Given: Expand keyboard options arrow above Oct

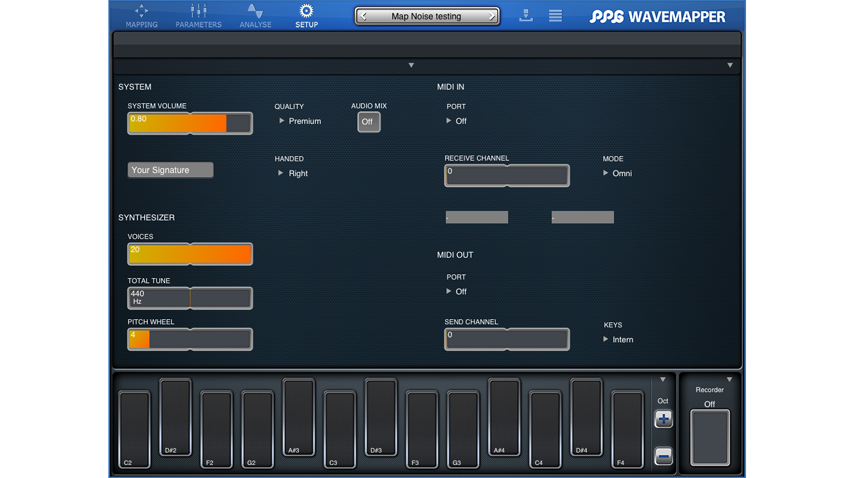Looking at the screenshot, I should [x=662, y=379].
